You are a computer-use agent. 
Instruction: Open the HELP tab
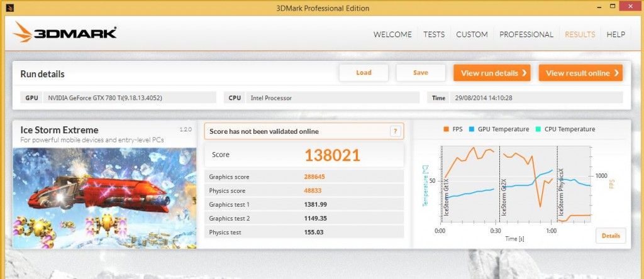tap(616, 35)
